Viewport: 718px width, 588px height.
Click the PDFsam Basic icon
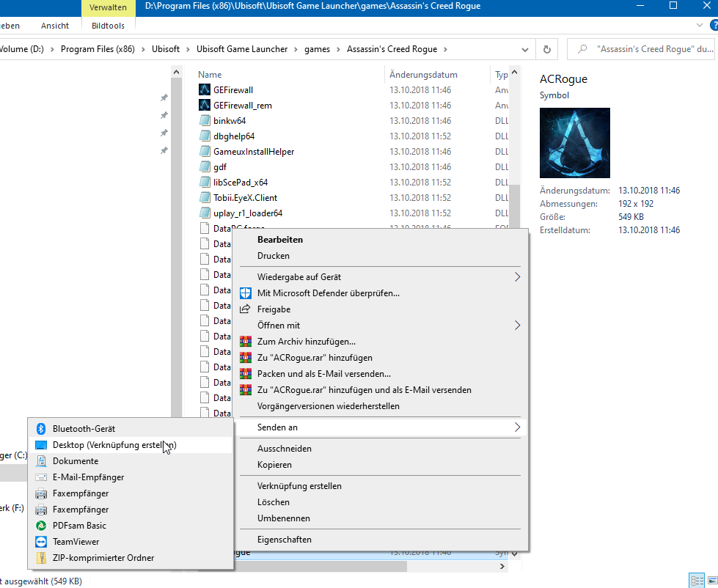click(x=42, y=525)
